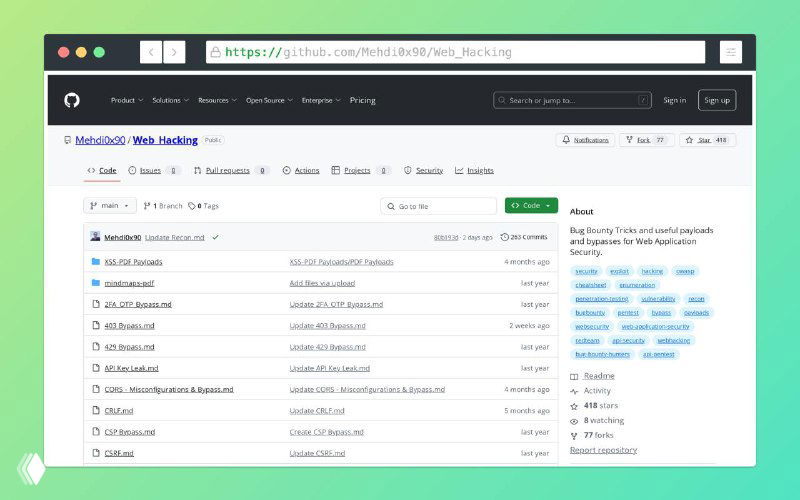
Task: Click the 1 Branch link
Action: coord(163,206)
